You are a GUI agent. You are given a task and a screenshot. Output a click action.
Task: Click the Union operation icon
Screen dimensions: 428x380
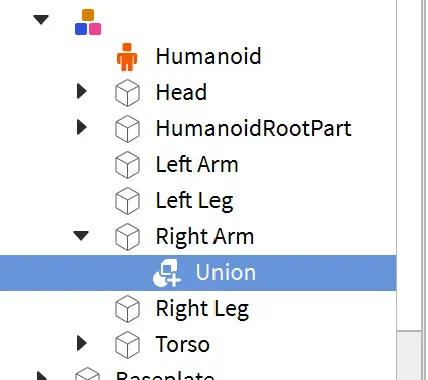[167, 273]
